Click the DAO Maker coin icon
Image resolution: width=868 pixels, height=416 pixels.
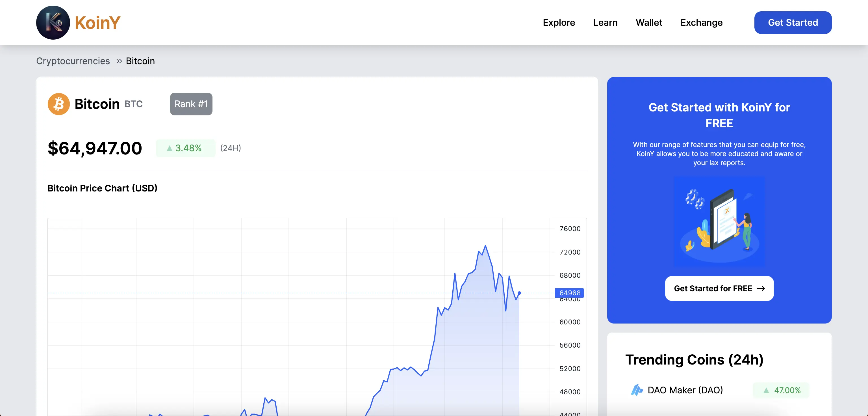pos(636,390)
